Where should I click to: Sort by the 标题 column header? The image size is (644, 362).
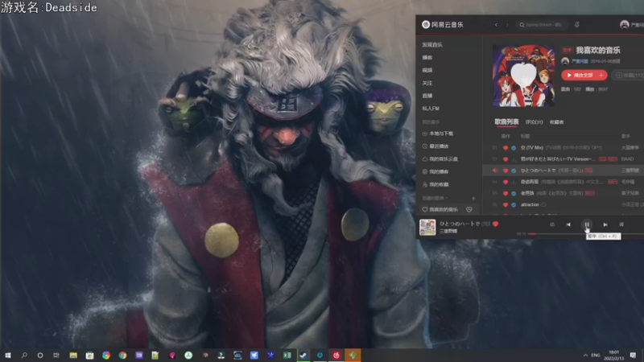526,136
